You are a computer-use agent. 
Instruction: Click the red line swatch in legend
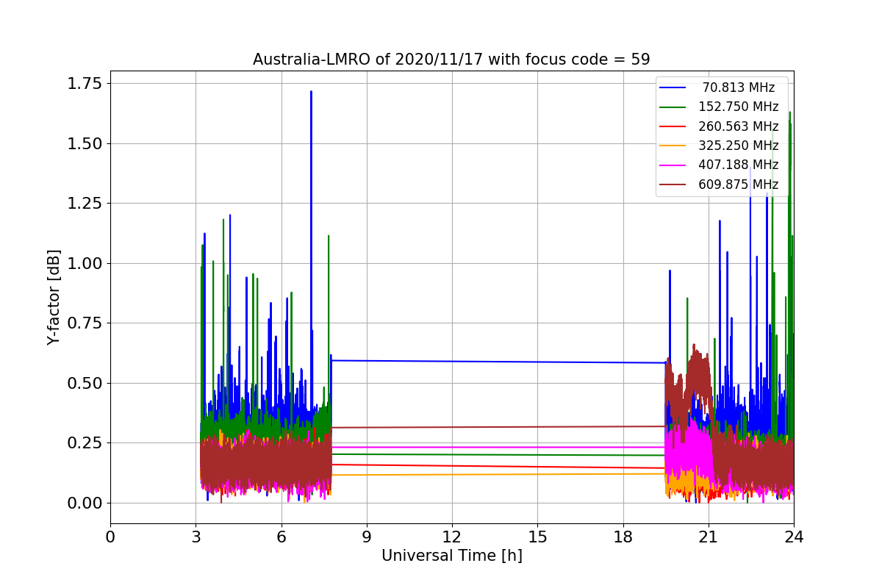[673, 126]
